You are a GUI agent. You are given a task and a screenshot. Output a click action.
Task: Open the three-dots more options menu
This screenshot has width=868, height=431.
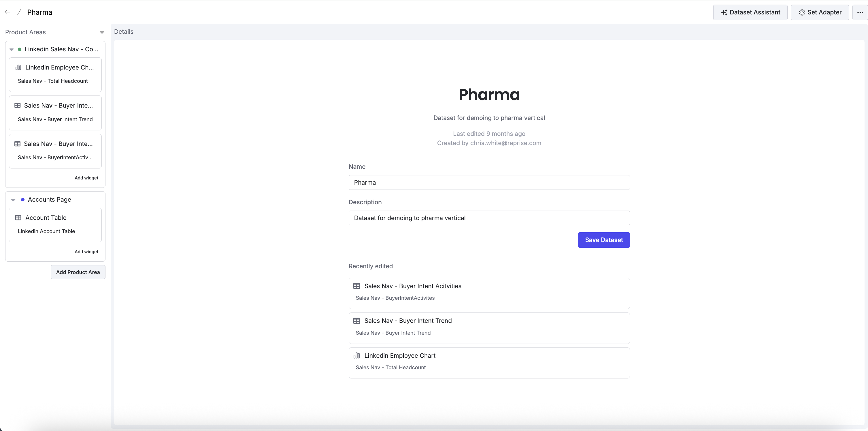click(x=860, y=12)
